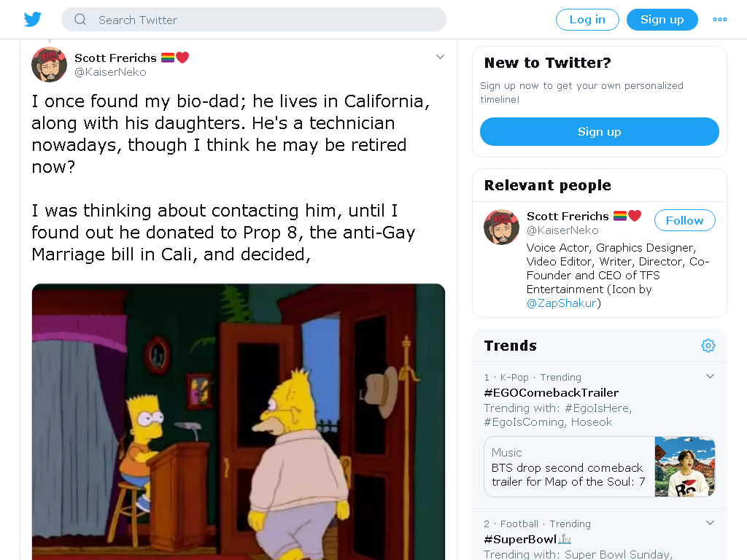Open Trends settings gear icon
The height and width of the screenshot is (560, 747).
[x=708, y=346]
